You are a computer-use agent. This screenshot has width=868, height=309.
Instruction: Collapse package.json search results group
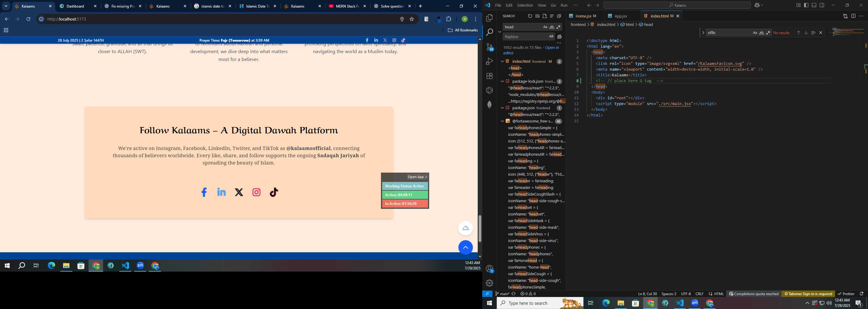[502, 108]
